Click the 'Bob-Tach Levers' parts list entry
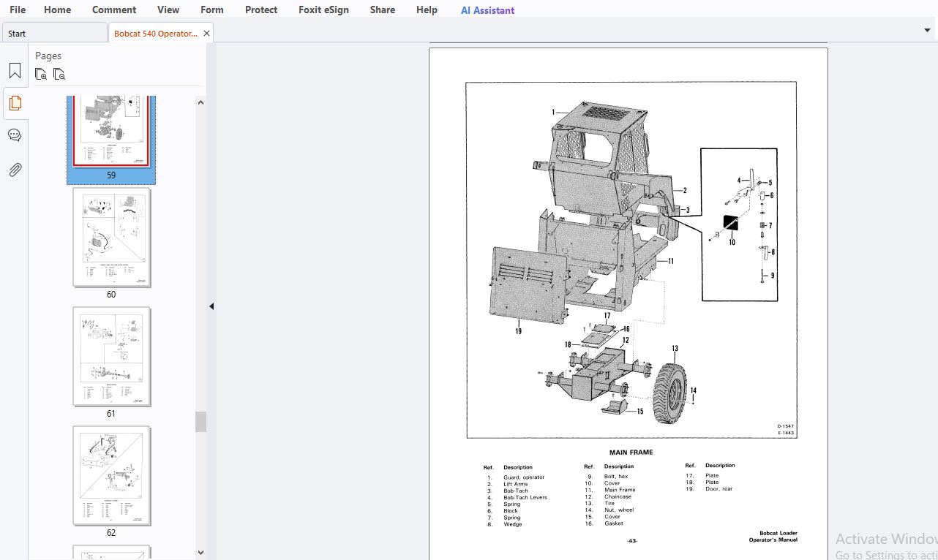The height and width of the screenshot is (560, 938). click(525, 498)
